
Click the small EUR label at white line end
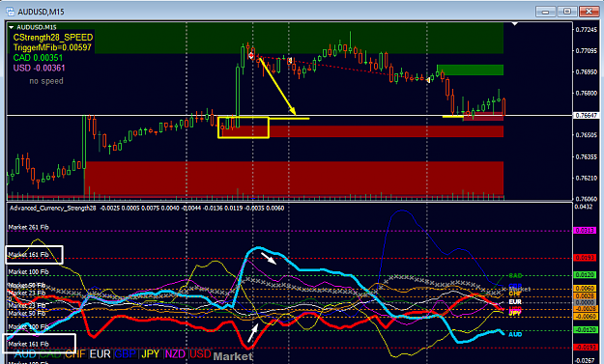pos(515,302)
